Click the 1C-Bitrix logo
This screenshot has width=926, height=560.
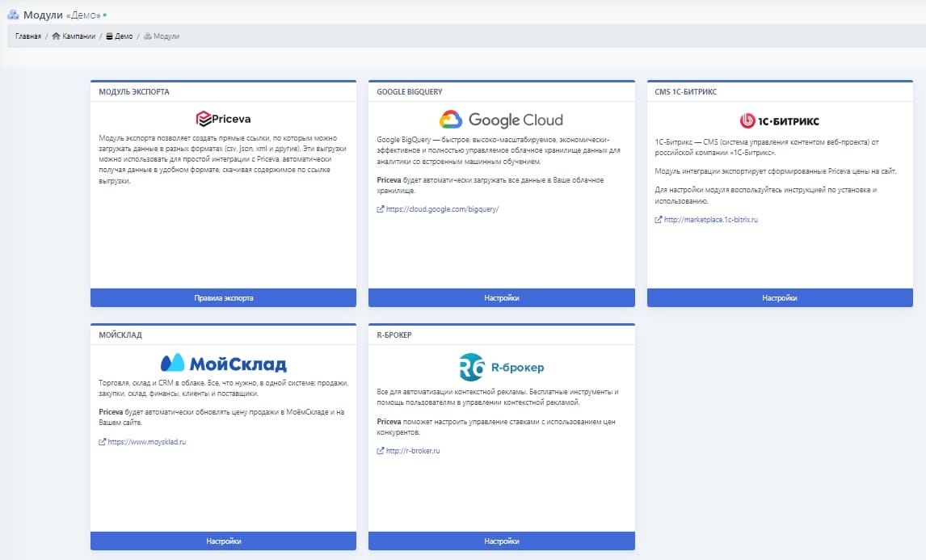pos(779,120)
